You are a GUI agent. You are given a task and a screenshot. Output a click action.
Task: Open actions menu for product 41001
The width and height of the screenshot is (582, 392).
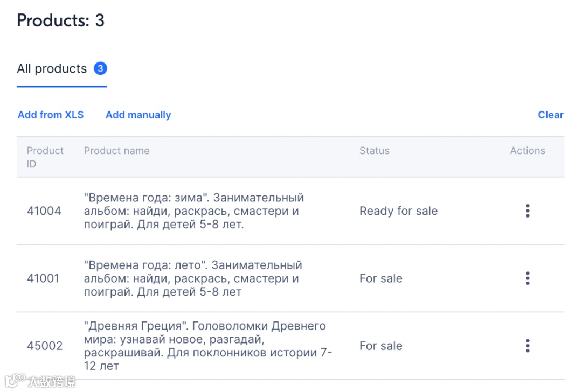pyautogui.click(x=528, y=278)
